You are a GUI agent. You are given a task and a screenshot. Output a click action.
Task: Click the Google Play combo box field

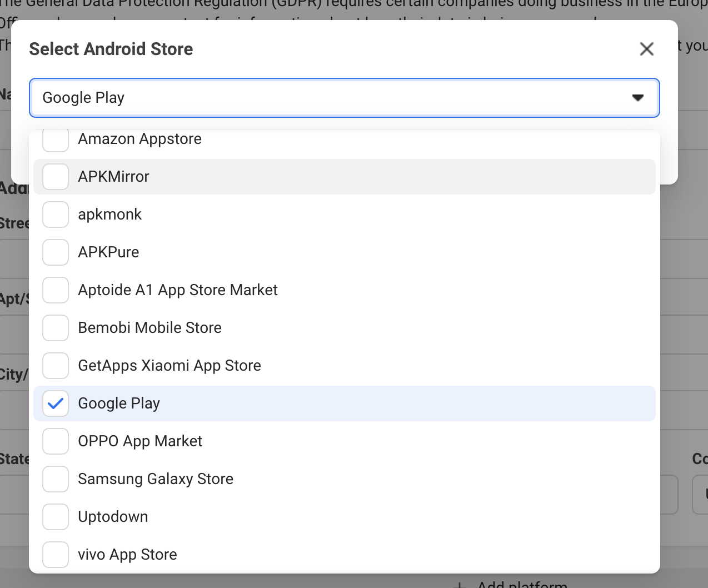tap(333, 98)
